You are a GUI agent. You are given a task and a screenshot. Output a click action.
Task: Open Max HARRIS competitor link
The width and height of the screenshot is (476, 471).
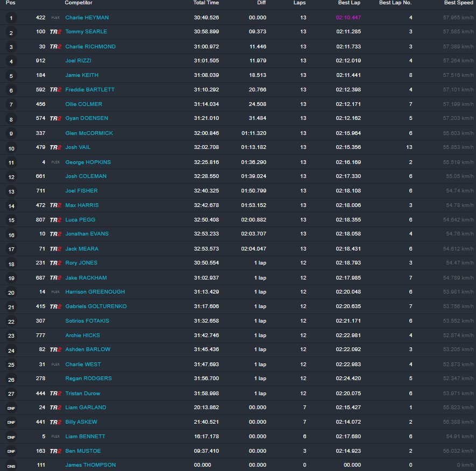(82, 205)
